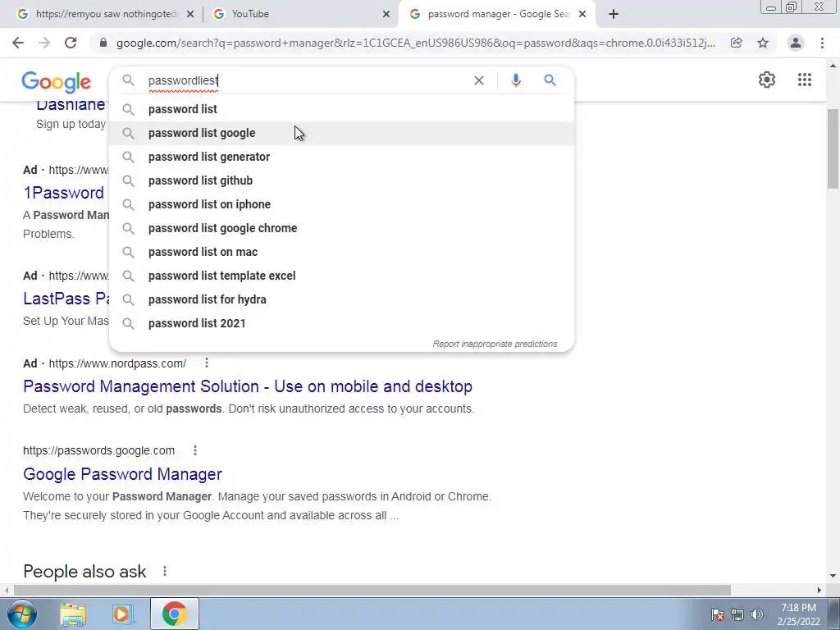Open a new browser tab

pyautogui.click(x=614, y=14)
